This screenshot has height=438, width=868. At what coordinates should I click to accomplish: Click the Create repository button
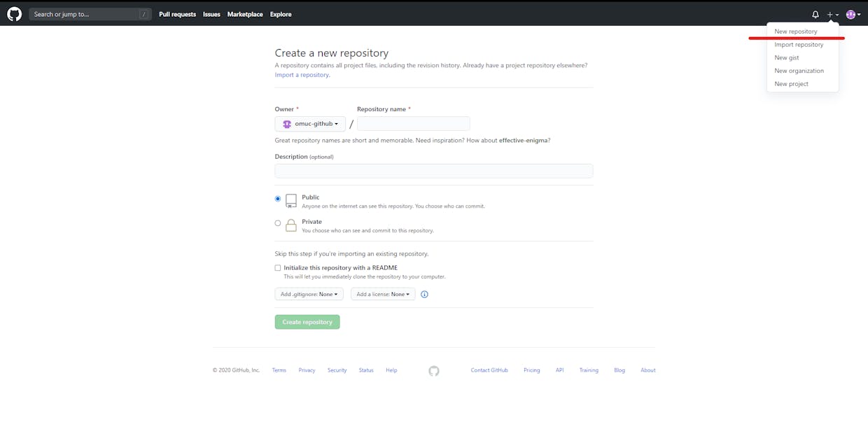(307, 322)
